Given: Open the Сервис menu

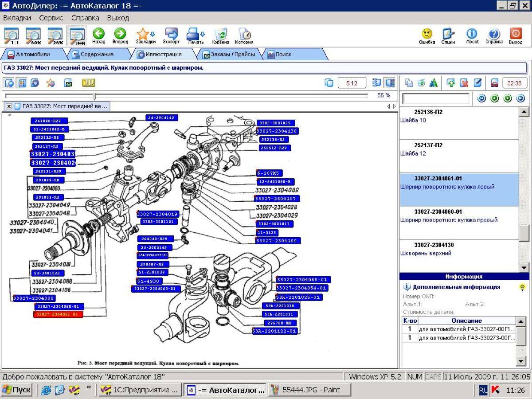Looking at the screenshot, I should [51, 18].
